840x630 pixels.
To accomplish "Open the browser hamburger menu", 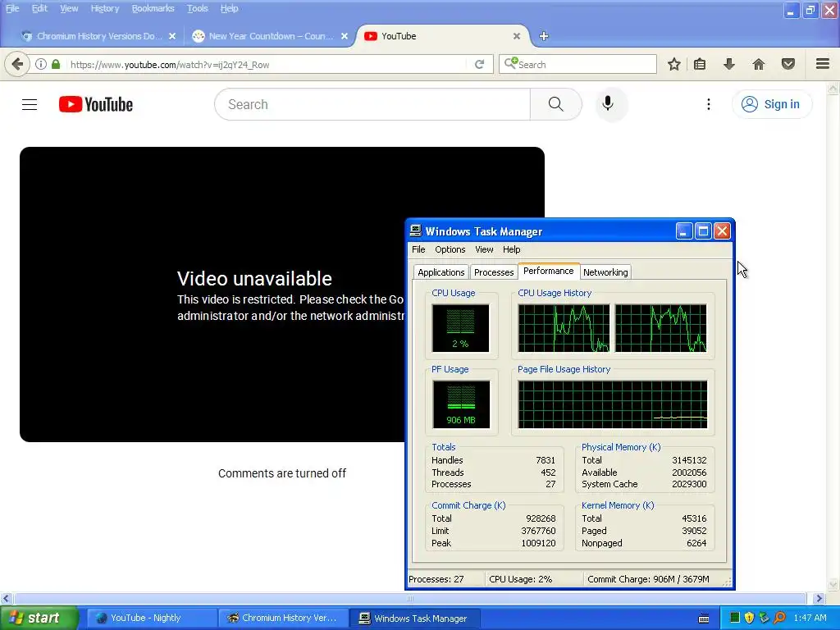I will [x=823, y=64].
